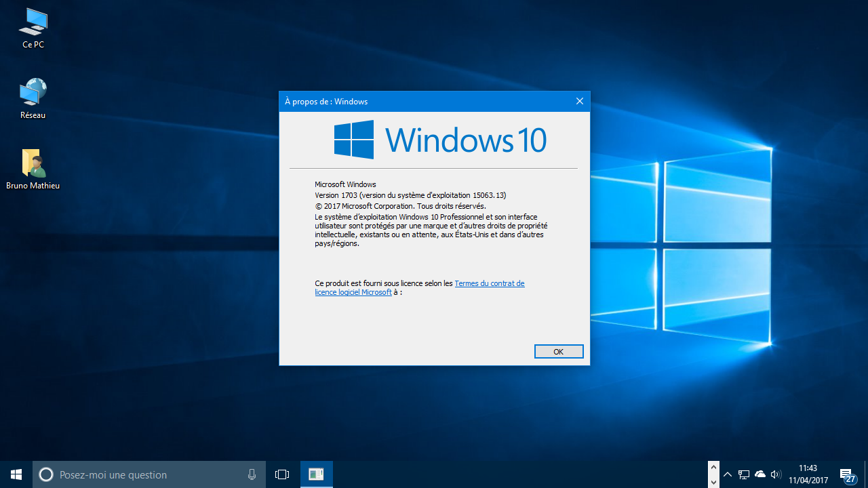The height and width of the screenshot is (488, 868).
Task: Click the Cortana circle icon
Action: tap(46, 474)
